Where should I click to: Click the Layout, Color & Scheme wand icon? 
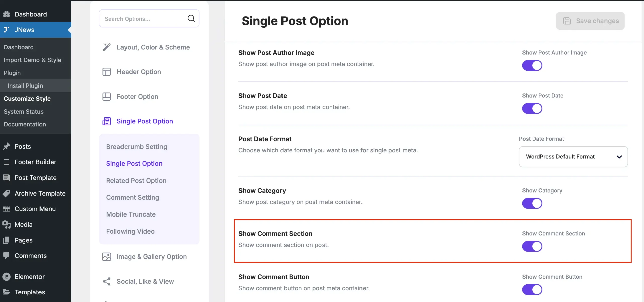pos(107,47)
